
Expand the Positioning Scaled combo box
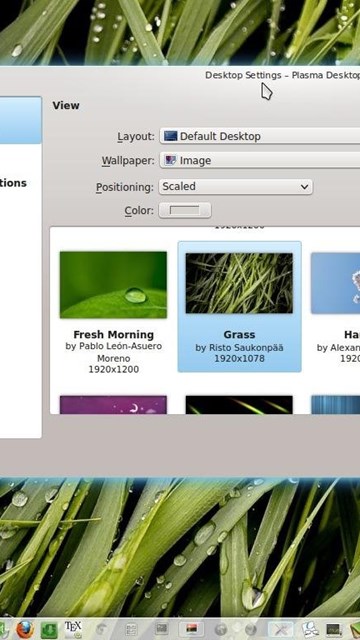pos(236,187)
